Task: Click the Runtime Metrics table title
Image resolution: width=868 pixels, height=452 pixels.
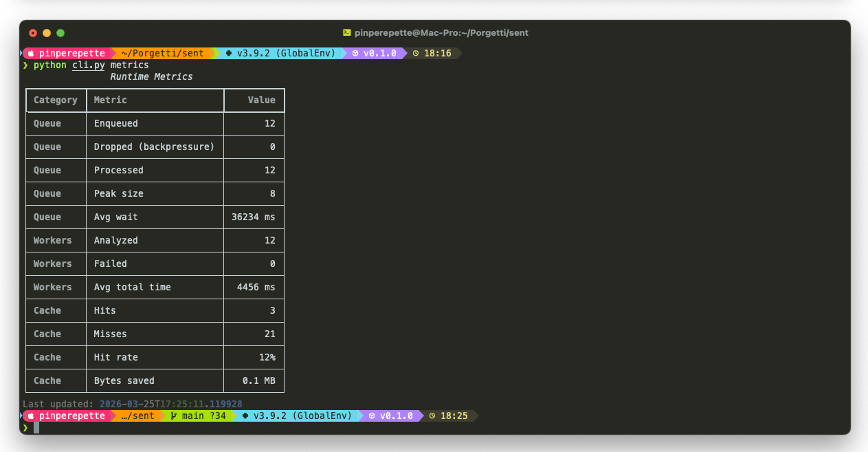Action: 151,76
